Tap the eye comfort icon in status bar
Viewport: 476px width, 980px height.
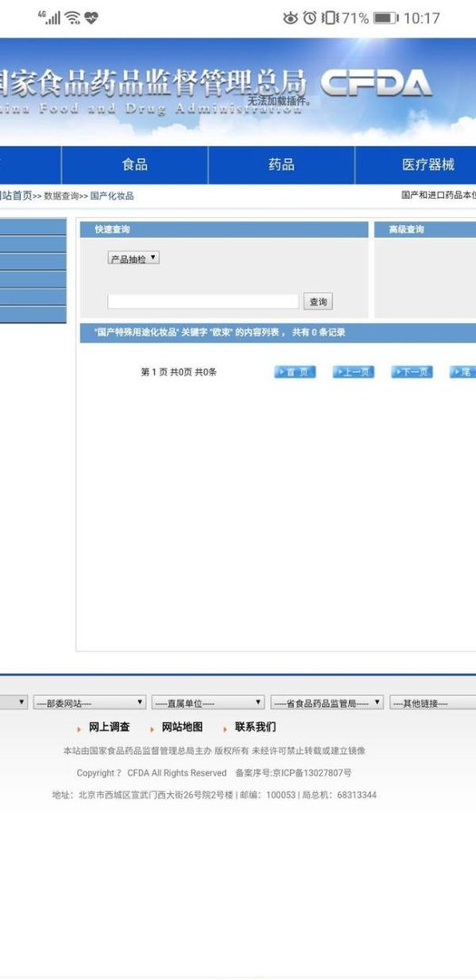point(290,18)
